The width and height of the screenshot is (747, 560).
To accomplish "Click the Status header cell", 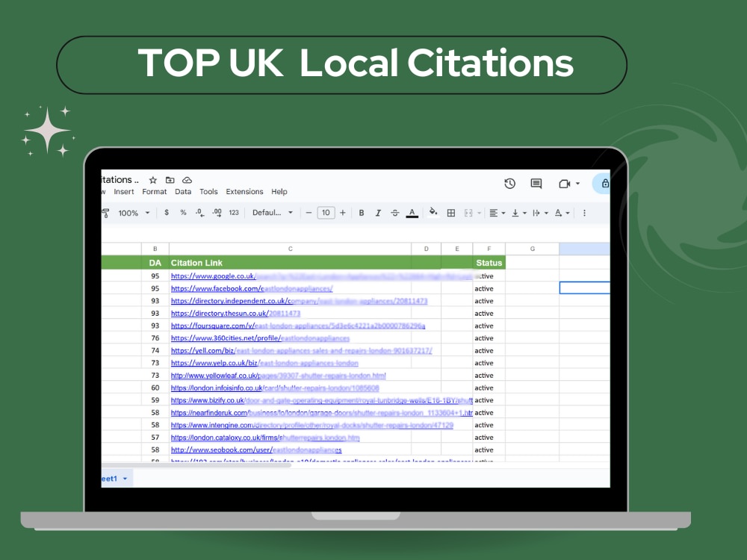I will [489, 263].
